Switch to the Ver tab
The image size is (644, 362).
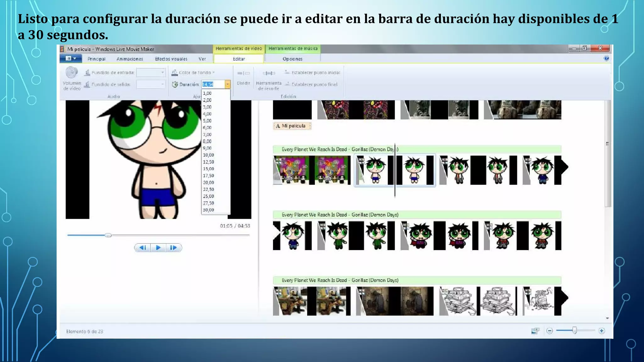[202, 59]
